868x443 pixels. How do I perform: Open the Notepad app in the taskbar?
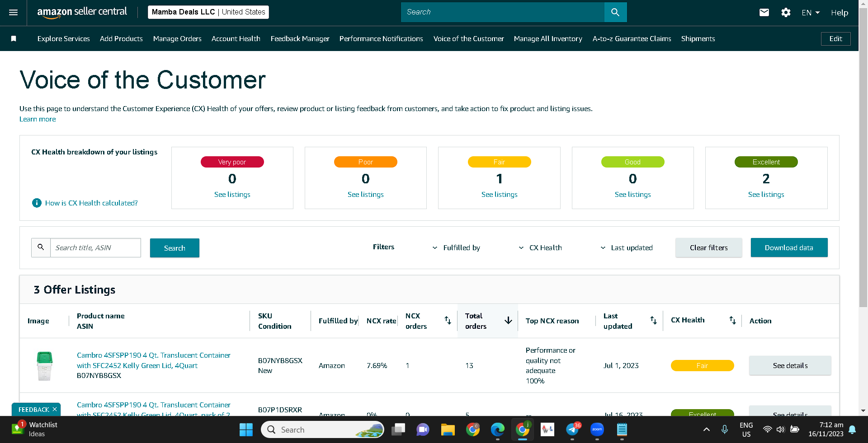tap(622, 429)
